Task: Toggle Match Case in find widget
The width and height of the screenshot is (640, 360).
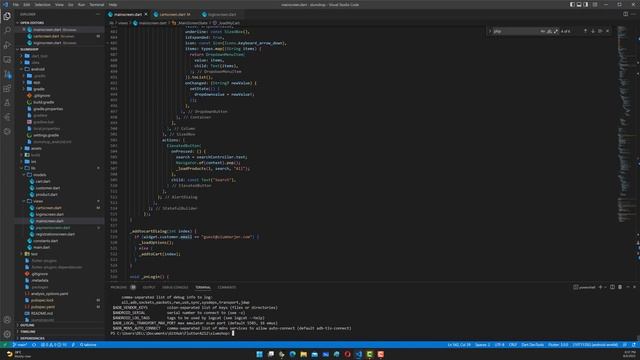Action: click(x=542, y=31)
